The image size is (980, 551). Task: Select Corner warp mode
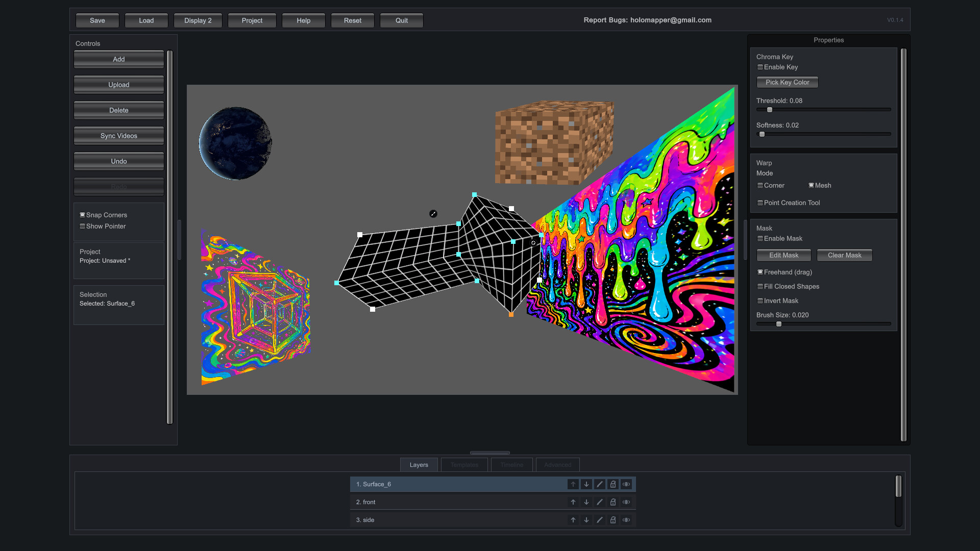tap(760, 186)
